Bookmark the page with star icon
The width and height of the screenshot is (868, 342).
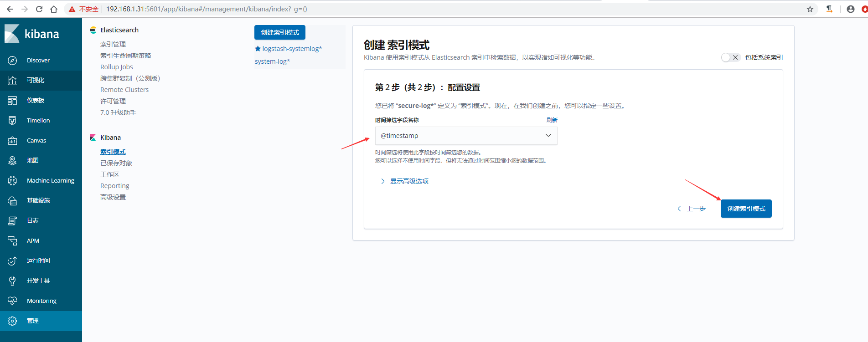810,9
